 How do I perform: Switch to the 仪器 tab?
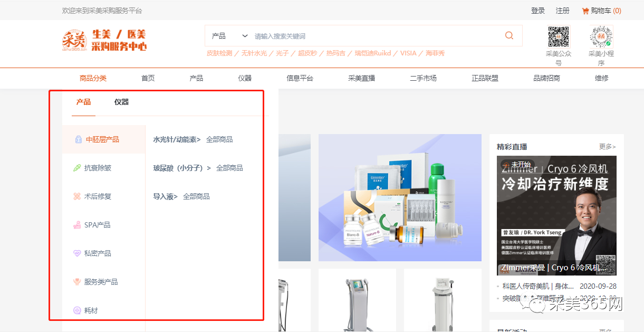coord(121,102)
